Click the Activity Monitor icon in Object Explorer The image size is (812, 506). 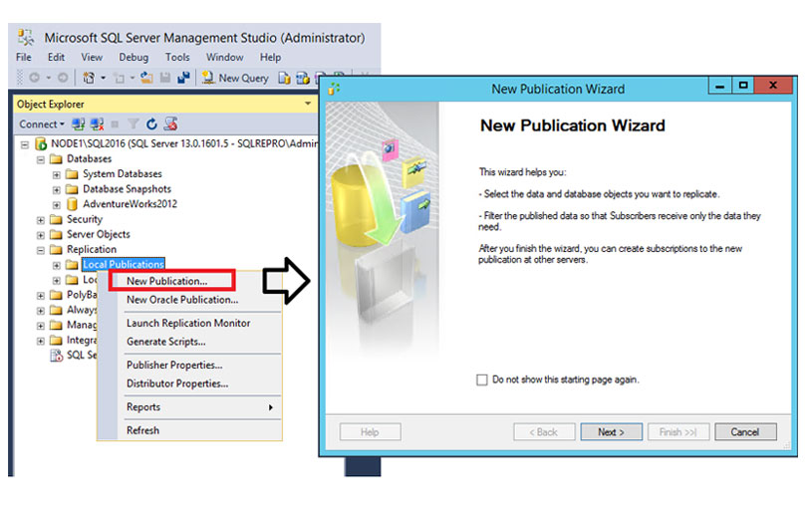click(x=170, y=124)
